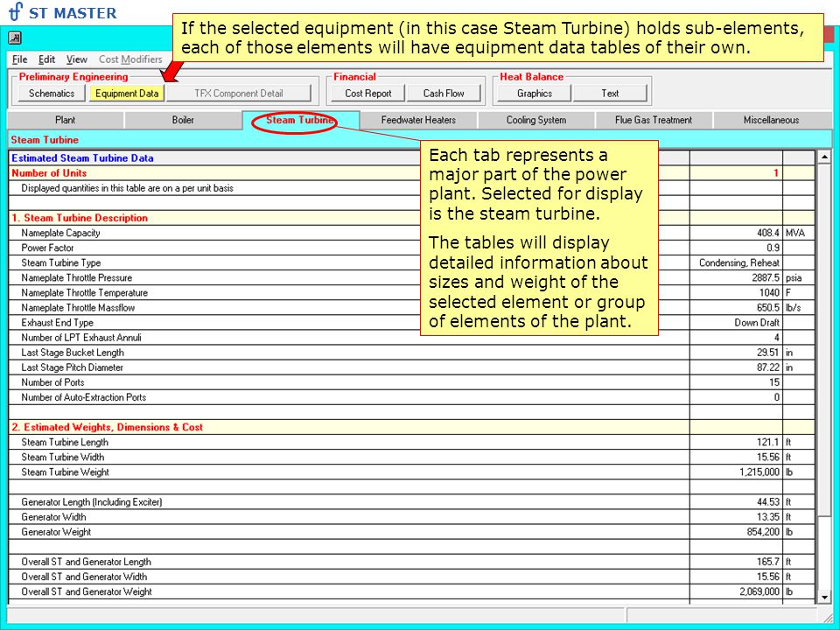Select Last Stage Pitch Diameter row
The height and width of the screenshot is (630, 840).
(x=411, y=368)
